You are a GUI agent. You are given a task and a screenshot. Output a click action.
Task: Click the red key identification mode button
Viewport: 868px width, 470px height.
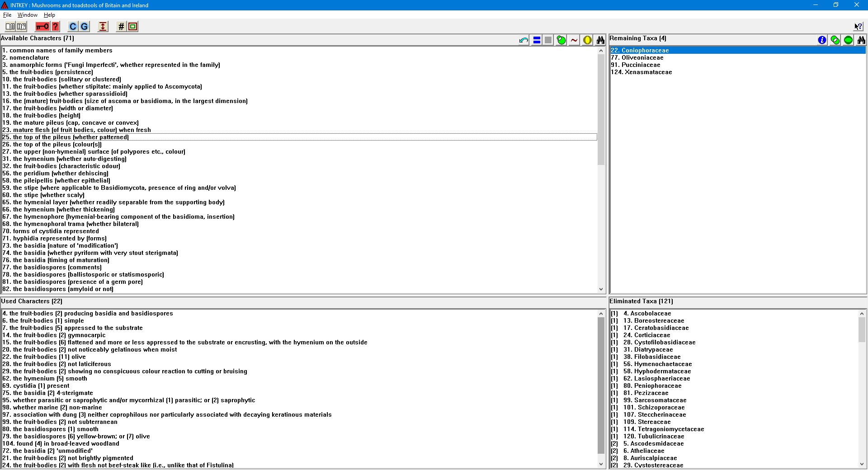tap(42, 27)
